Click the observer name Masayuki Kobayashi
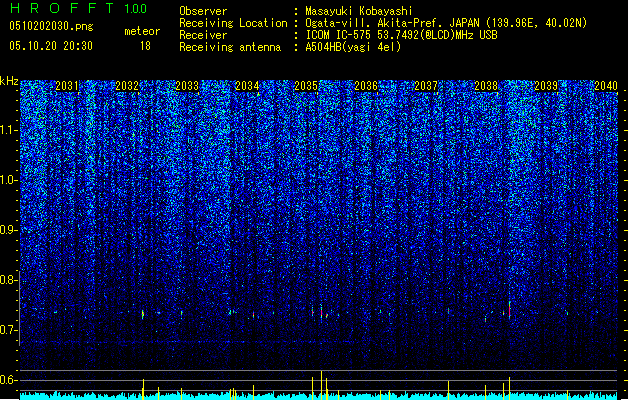The width and height of the screenshot is (629, 400). pos(358,11)
